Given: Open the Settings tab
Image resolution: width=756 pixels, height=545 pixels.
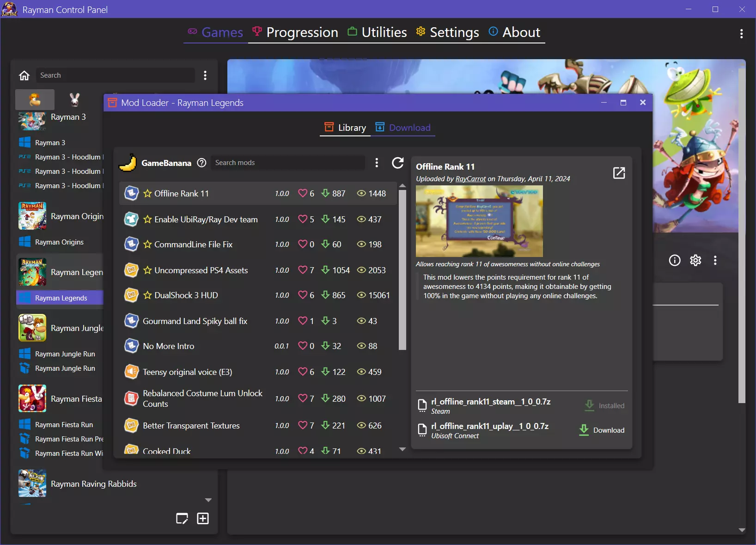Looking at the screenshot, I should tap(448, 32).
